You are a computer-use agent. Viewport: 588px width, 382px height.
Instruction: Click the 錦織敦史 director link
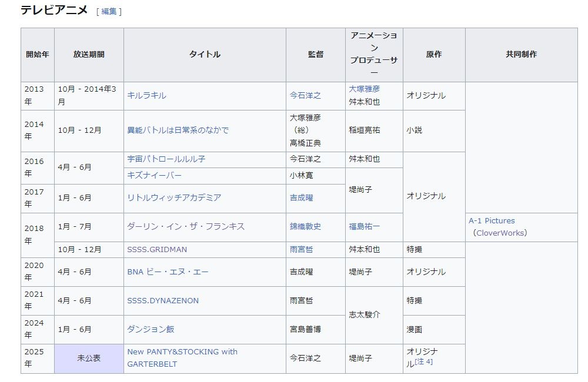[x=305, y=226]
